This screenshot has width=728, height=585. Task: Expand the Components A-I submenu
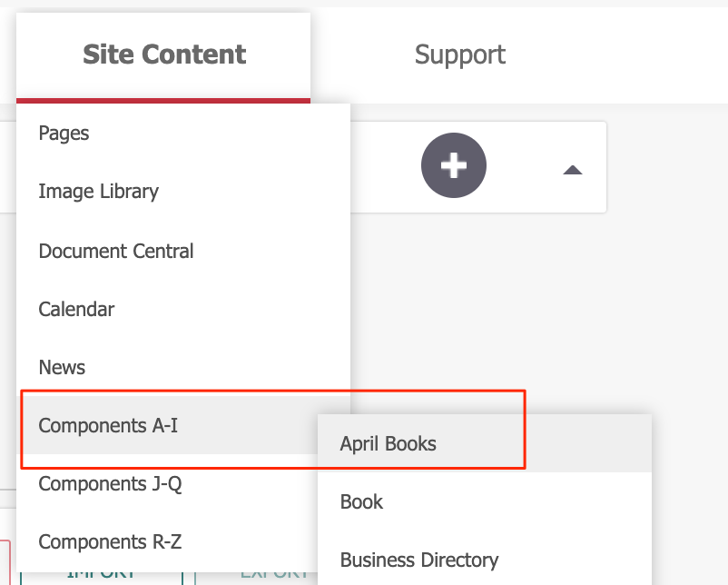tap(108, 425)
